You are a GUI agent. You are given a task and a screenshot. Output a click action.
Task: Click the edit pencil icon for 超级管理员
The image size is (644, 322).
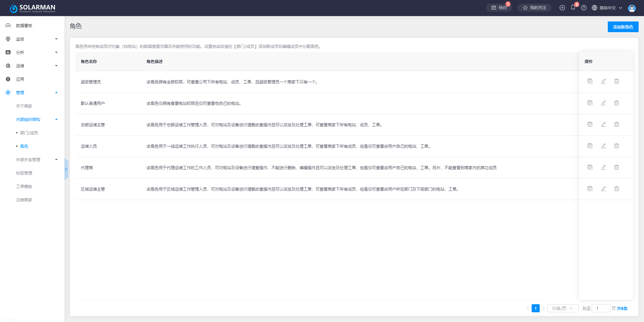pyautogui.click(x=603, y=81)
